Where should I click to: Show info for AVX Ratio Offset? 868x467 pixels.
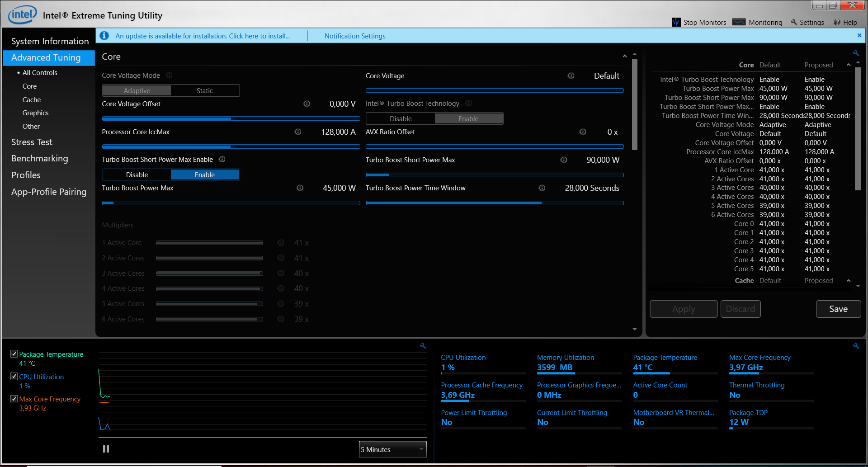point(583,132)
